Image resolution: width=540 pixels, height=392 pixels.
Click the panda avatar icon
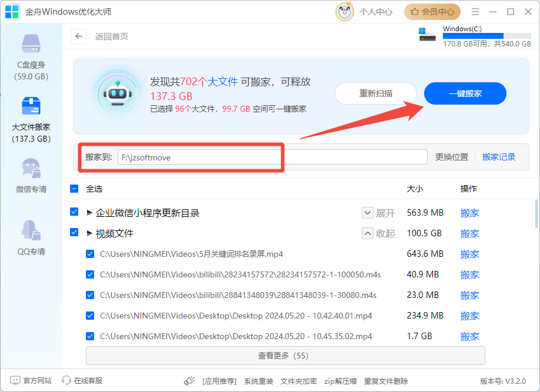coord(344,12)
